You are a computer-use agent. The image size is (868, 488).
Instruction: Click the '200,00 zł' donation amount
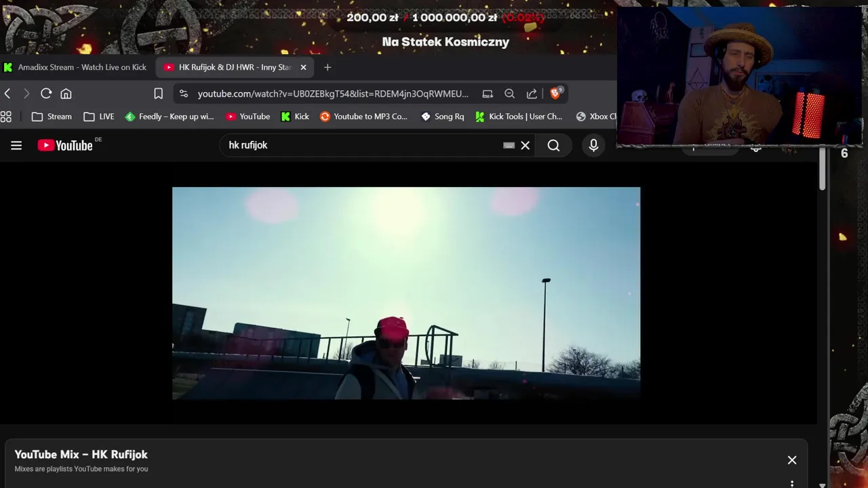[372, 18]
